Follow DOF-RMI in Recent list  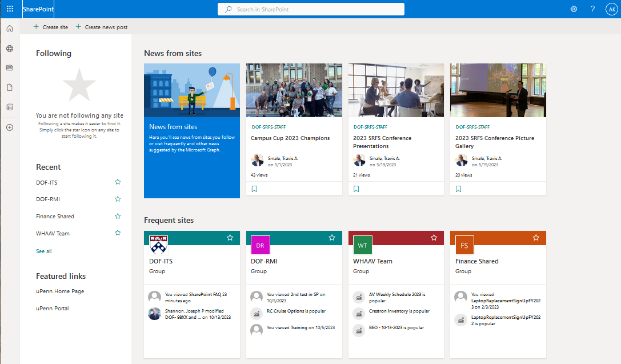pos(118,199)
